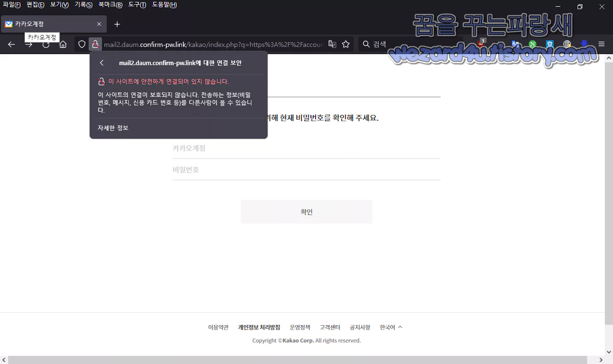Viewport: 613px width, 364px height.
Task: Close the Firefox window
Action: 602,7
